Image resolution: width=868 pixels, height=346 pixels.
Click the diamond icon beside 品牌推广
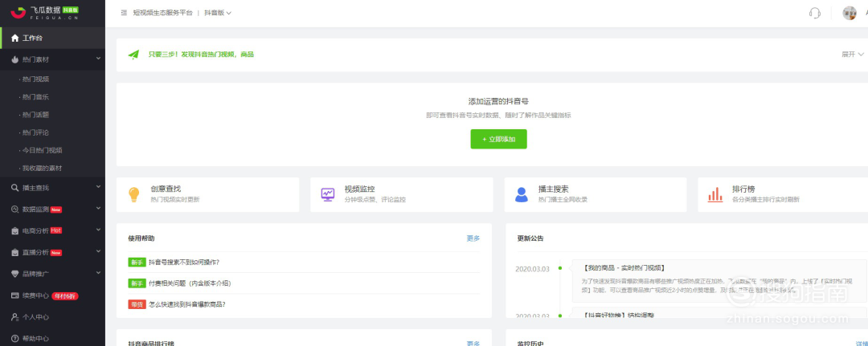15,274
